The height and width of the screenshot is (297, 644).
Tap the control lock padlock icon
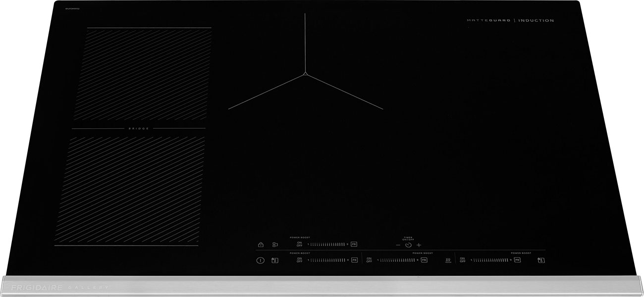[x=261, y=245]
